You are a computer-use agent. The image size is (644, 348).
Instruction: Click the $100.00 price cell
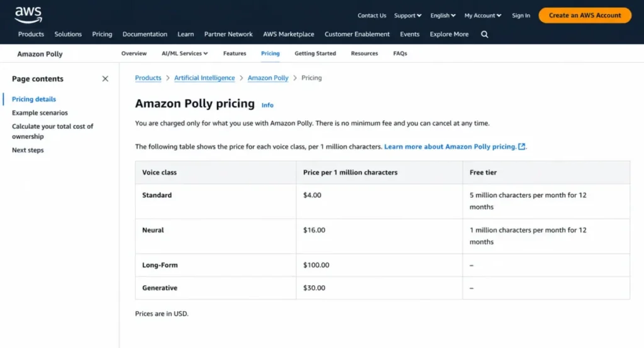click(379, 265)
